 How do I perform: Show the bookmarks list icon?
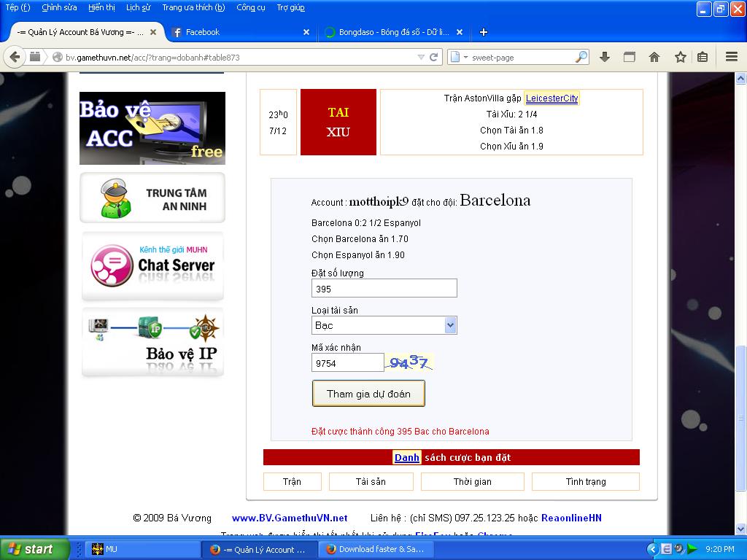[703, 57]
